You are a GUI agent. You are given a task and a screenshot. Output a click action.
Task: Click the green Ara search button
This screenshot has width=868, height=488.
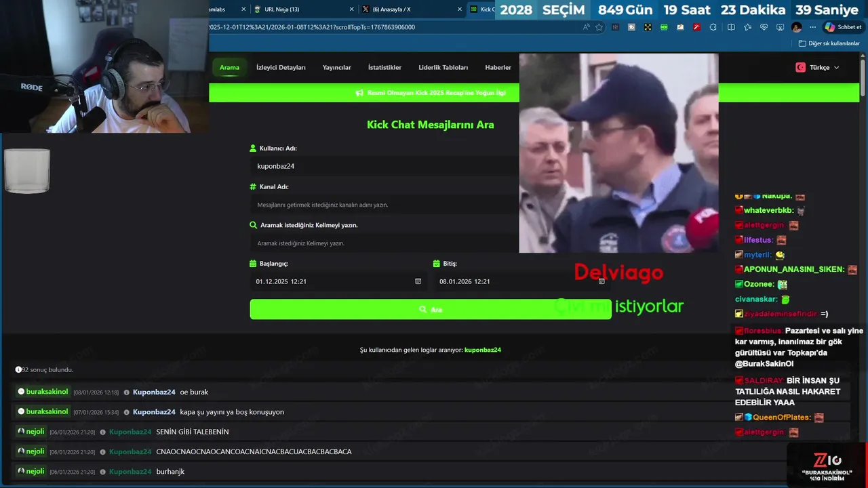430,309
